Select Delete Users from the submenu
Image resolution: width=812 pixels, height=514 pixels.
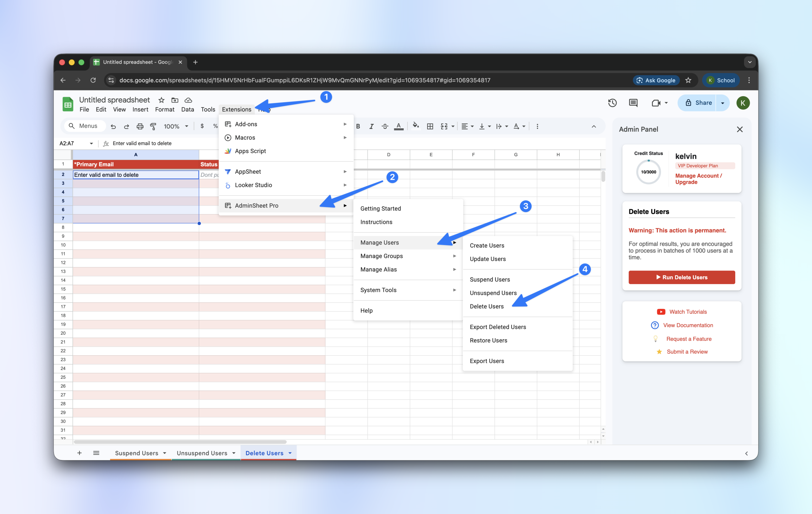(487, 306)
